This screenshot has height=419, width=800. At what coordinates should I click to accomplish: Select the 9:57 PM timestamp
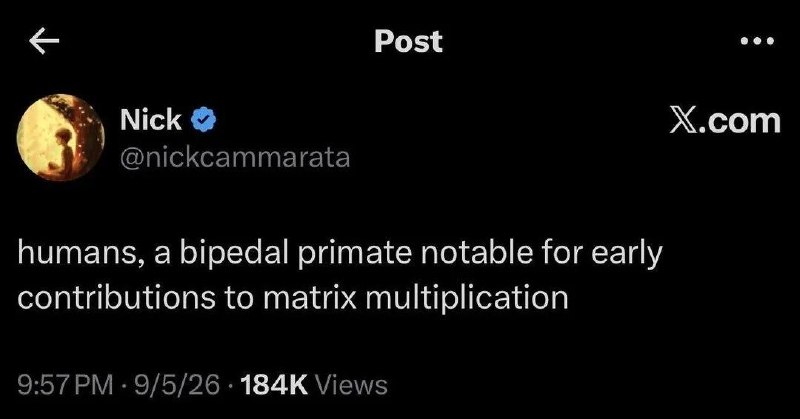click(65, 385)
